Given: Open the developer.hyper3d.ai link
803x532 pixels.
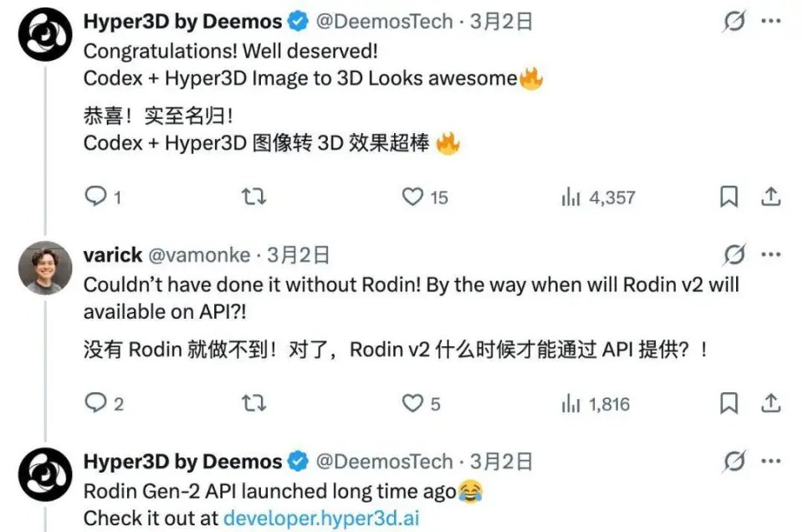Looking at the screenshot, I should [321, 518].
